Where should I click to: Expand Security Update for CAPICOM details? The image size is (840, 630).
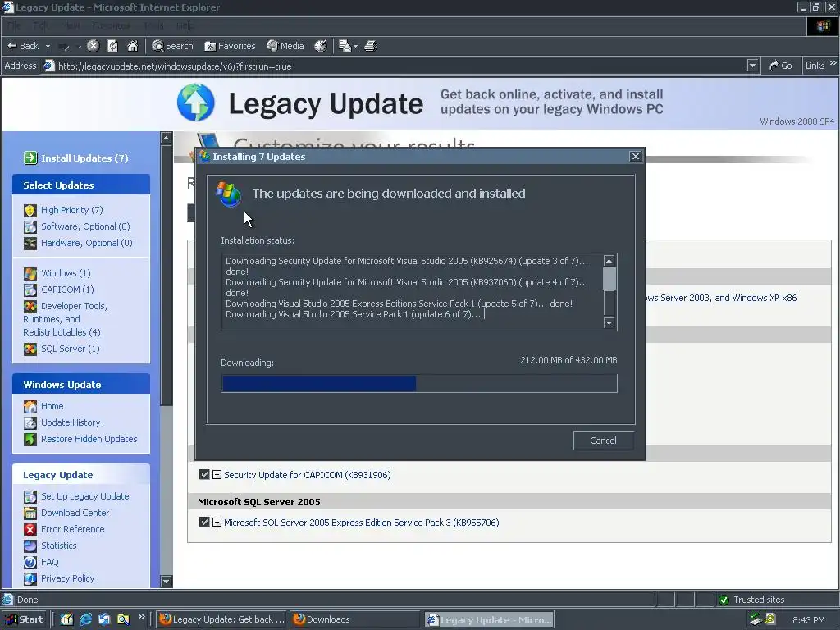tap(217, 475)
